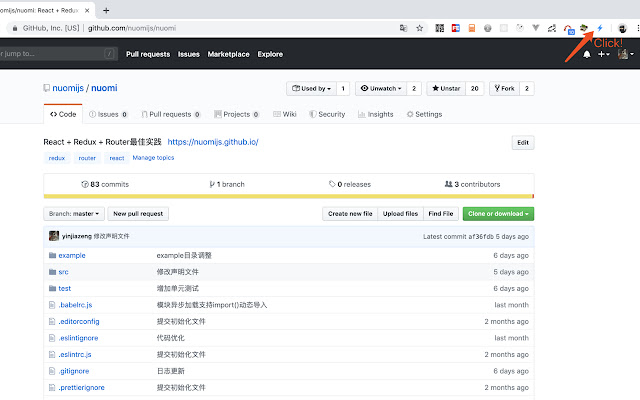Open the user avatar menu in GitHub header
The image size is (640, 400).
[x=626, y=54]
